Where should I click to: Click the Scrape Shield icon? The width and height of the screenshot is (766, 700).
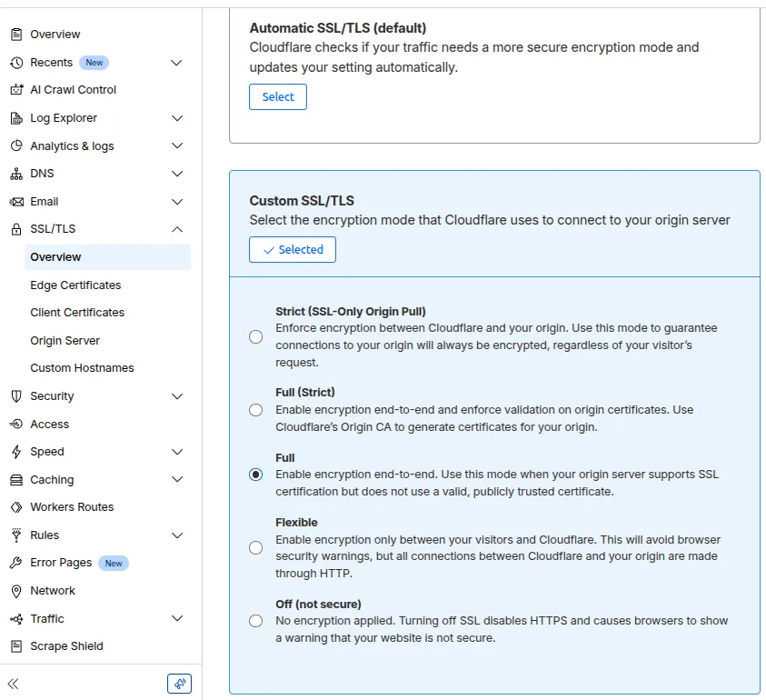[x=15, y=645]
